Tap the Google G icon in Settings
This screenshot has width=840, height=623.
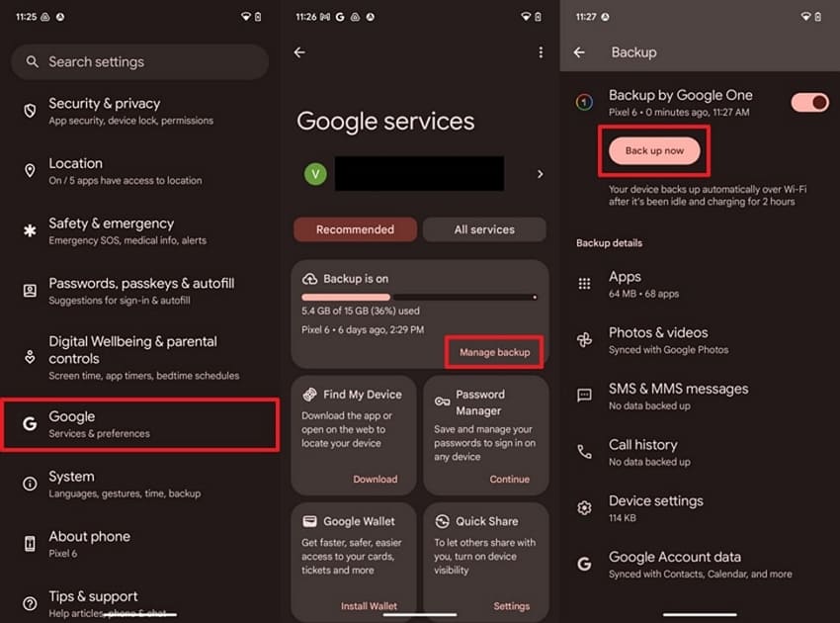pyautogui.click(x=30, y=424)
